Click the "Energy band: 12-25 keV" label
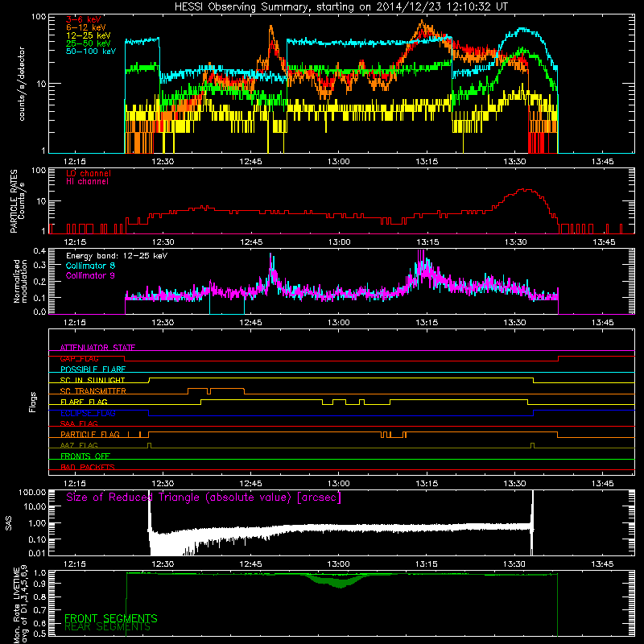The width and height of the screenshot is (644, 644). click(117, 256)
